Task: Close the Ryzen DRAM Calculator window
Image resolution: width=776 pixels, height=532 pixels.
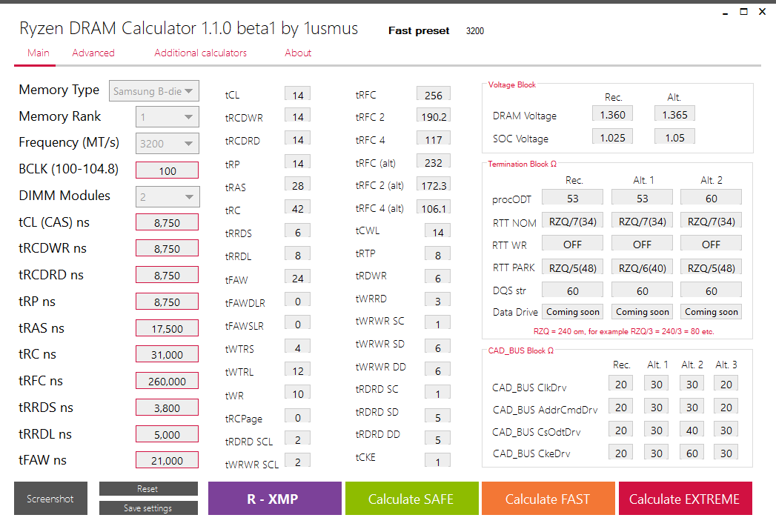Action: coord(762,11)
